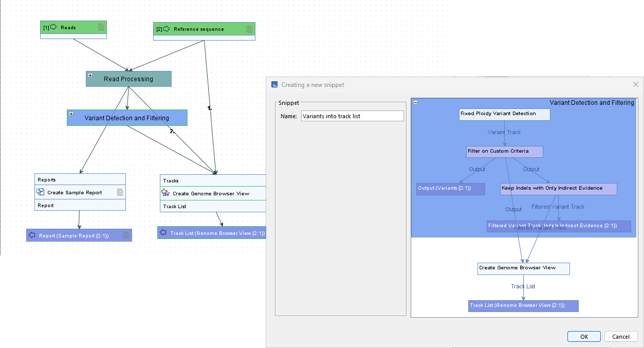This screenshot has height=348, width=644.
Task: Select the Create Genome Browser View tool icon
Action: tap(165, 192)
